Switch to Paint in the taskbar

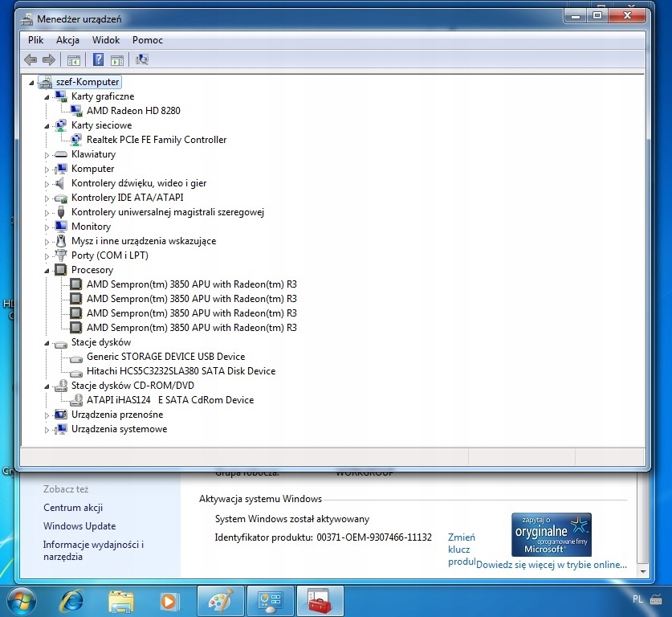pos(221,601)
